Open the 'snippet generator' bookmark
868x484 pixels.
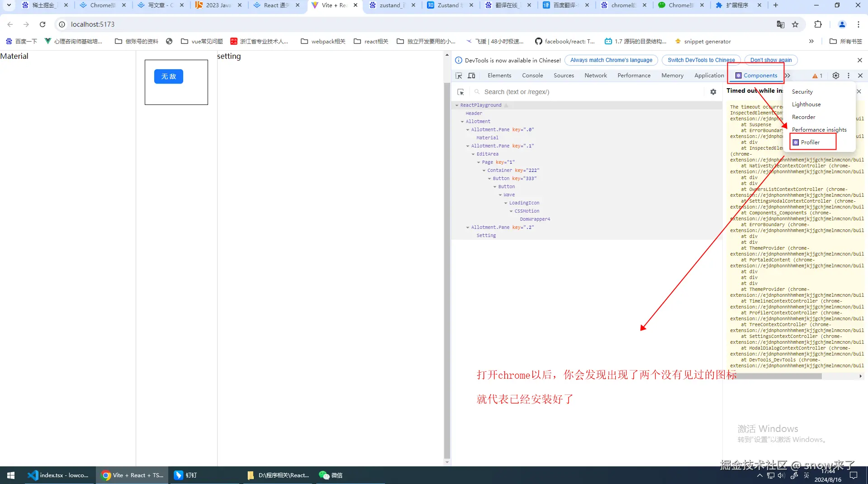pyautogui.click(x=702, y=41)
